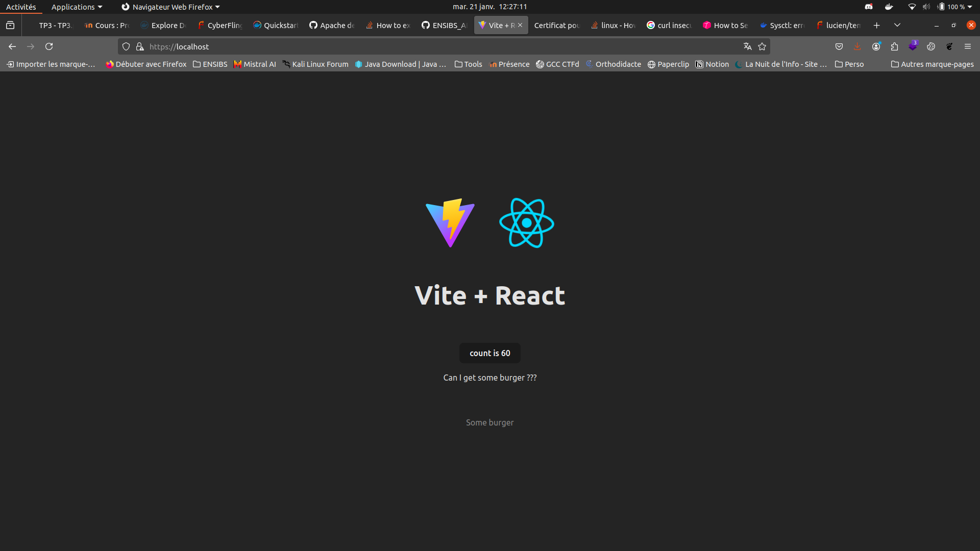Open the battery 100 % system menu
Image resolution: width=980 pixels, height=551 pixels.
point(954,7)
